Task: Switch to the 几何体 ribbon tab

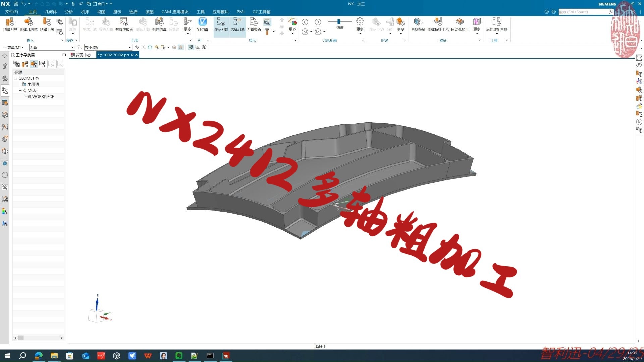Action: 51,12
